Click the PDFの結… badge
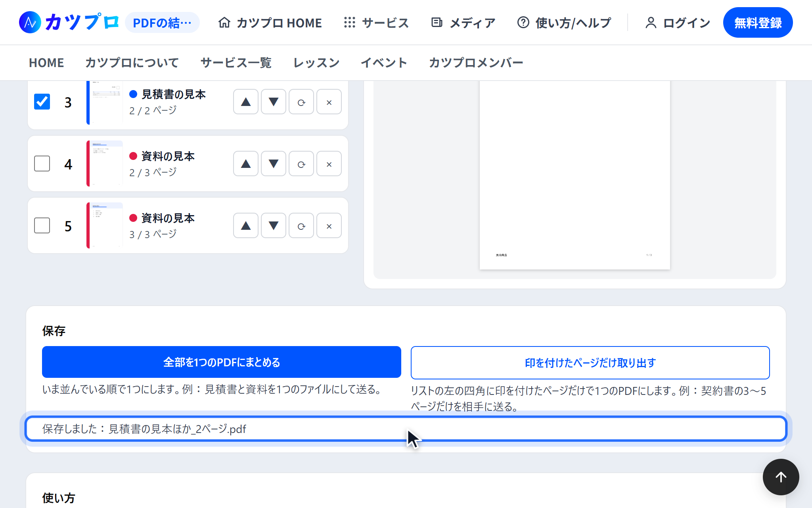The height and width of the screenshot is (508, 812). (162, 23)
